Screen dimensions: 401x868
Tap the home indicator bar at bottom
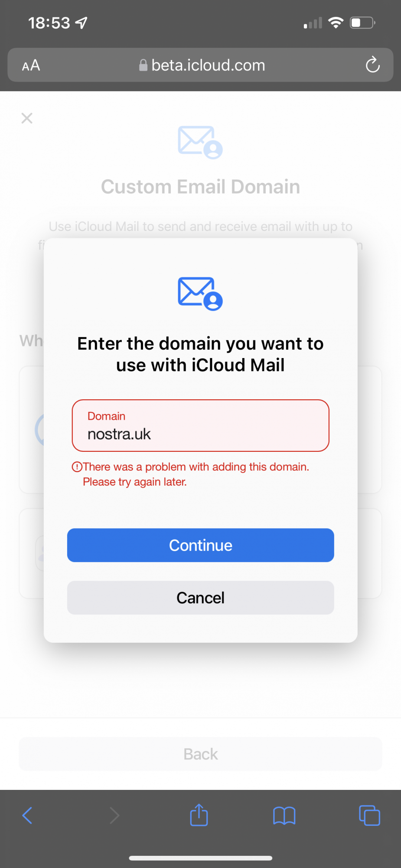pos(201,858)
